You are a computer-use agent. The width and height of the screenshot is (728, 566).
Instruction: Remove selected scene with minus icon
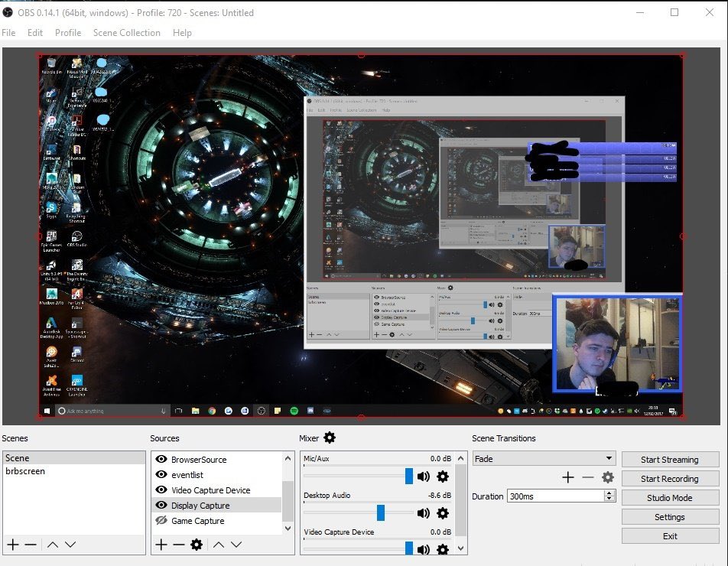click(x=31, y=544)
